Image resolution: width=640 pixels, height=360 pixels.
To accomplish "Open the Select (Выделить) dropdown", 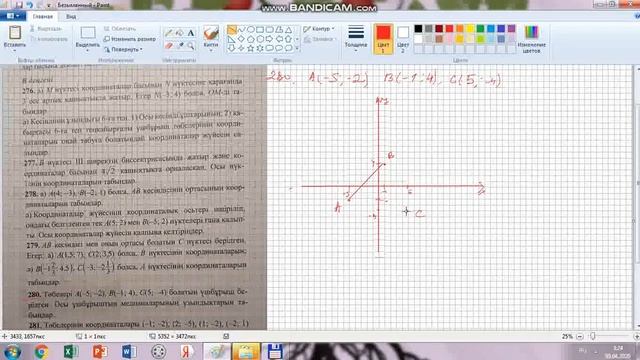I will coord(87,50).
